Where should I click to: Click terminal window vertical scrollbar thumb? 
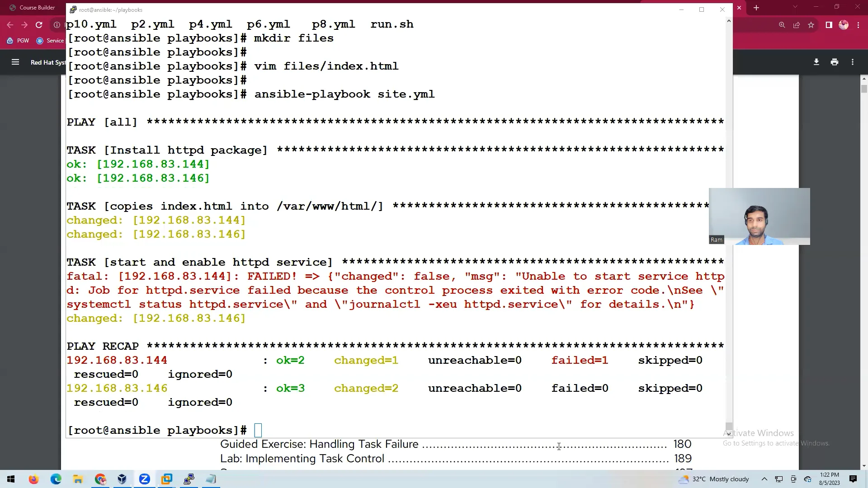pos(729,426)
